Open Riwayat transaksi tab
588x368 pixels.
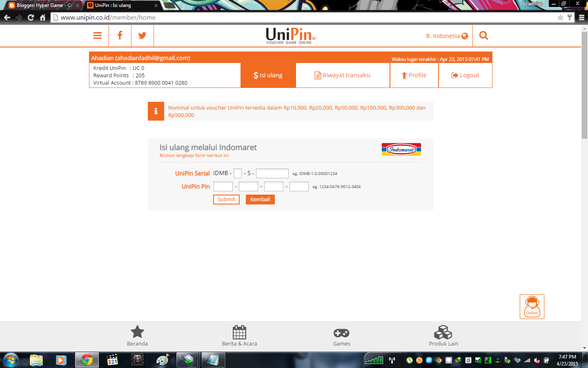pyautogui.click(x=343, y=75)
